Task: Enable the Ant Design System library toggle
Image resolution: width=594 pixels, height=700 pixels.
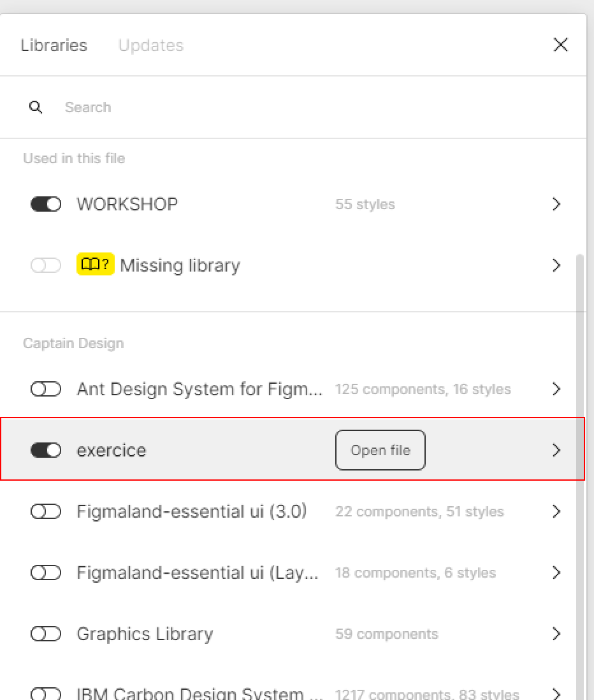Action: (45, 389)
